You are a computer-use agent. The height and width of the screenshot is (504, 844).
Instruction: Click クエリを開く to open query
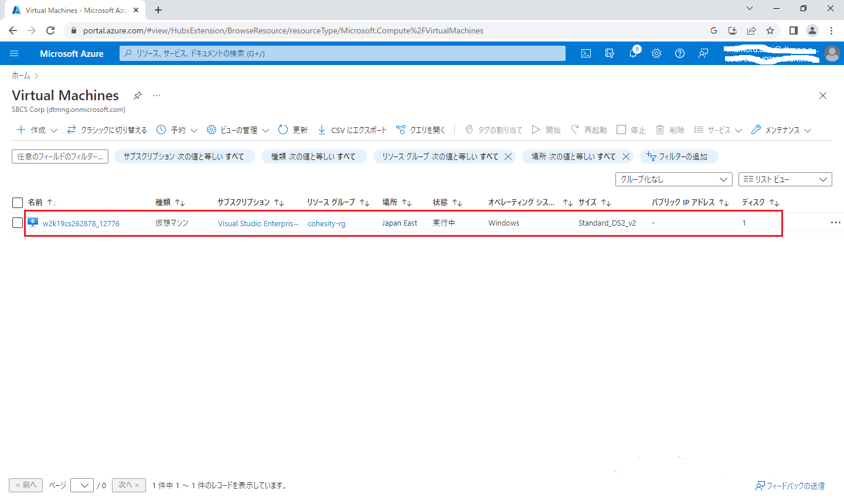click(421, 130)
